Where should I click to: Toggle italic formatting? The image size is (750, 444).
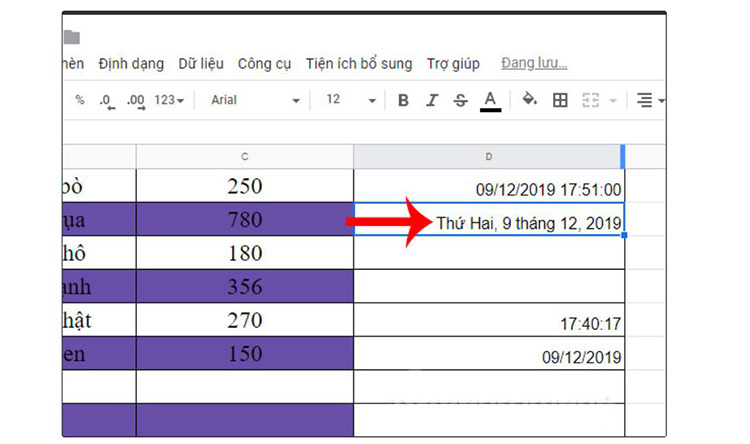point(432,100)
